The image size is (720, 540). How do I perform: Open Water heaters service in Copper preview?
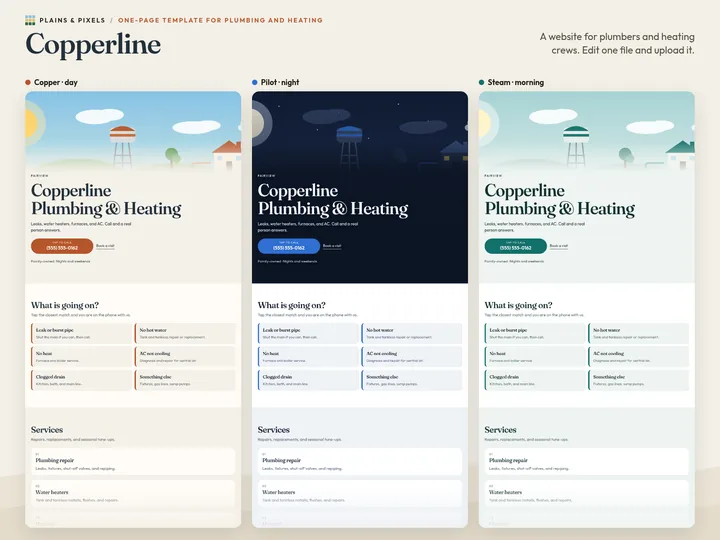[133, 494]
